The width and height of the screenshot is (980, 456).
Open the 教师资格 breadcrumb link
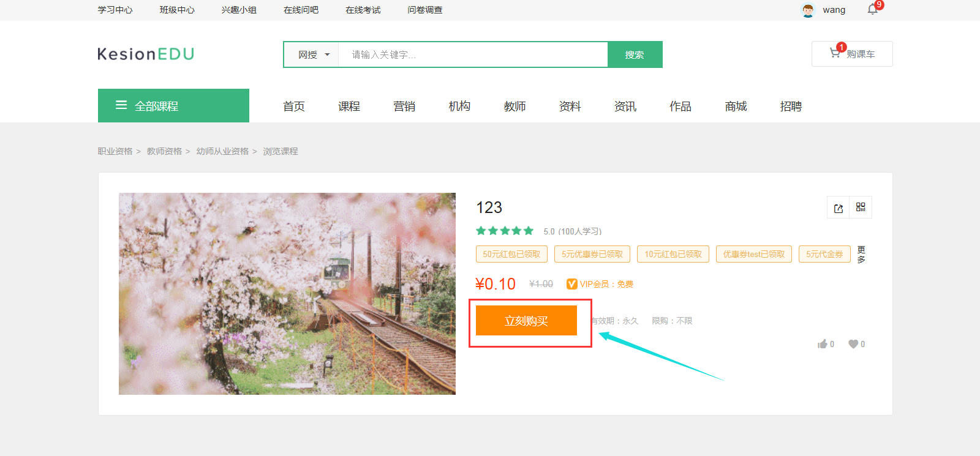[x=164, y=151]
